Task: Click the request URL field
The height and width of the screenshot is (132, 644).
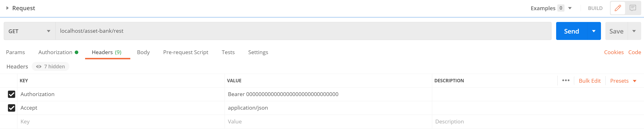Action: point(303,31)
